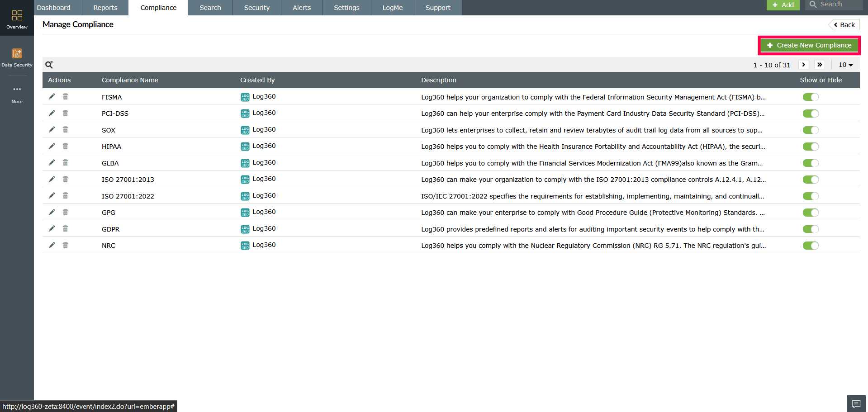Click the Back button
The width and height of the screenshot is (868, 412).
[844, 25]
